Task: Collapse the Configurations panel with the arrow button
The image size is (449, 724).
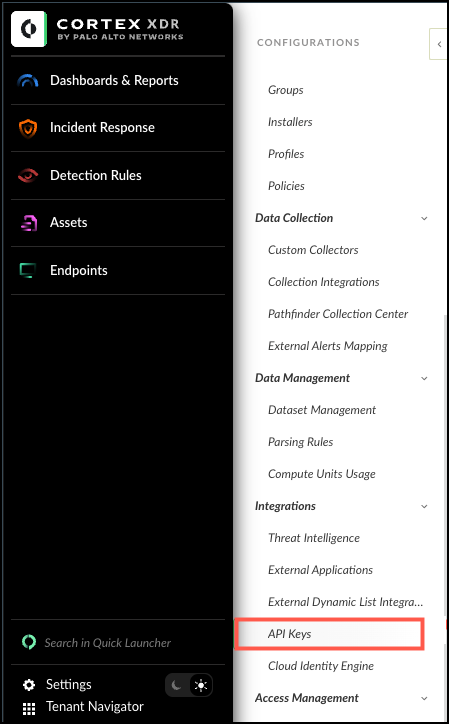Action: point(439,44)
